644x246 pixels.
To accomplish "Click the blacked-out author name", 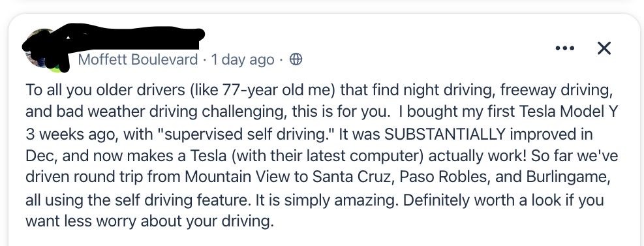I will click(131, 38).
